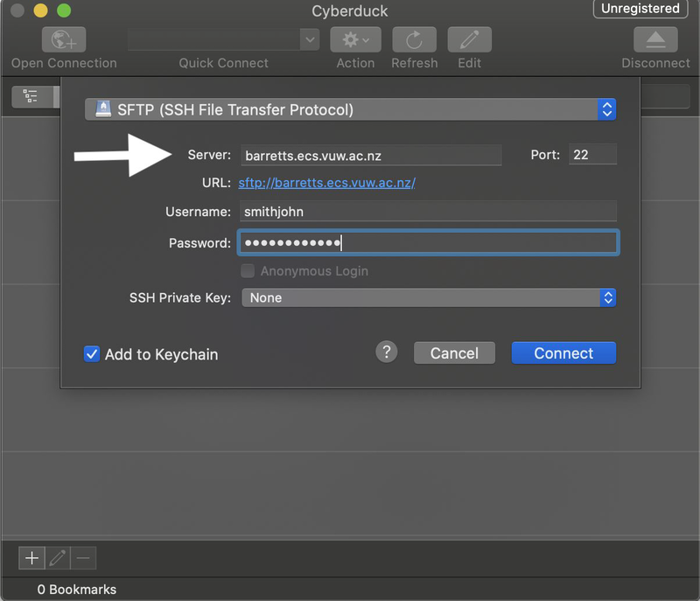Toggle the Anonymous Login checkbox
The height and width of the screenshot is (601, 700).
coord(248,271)
